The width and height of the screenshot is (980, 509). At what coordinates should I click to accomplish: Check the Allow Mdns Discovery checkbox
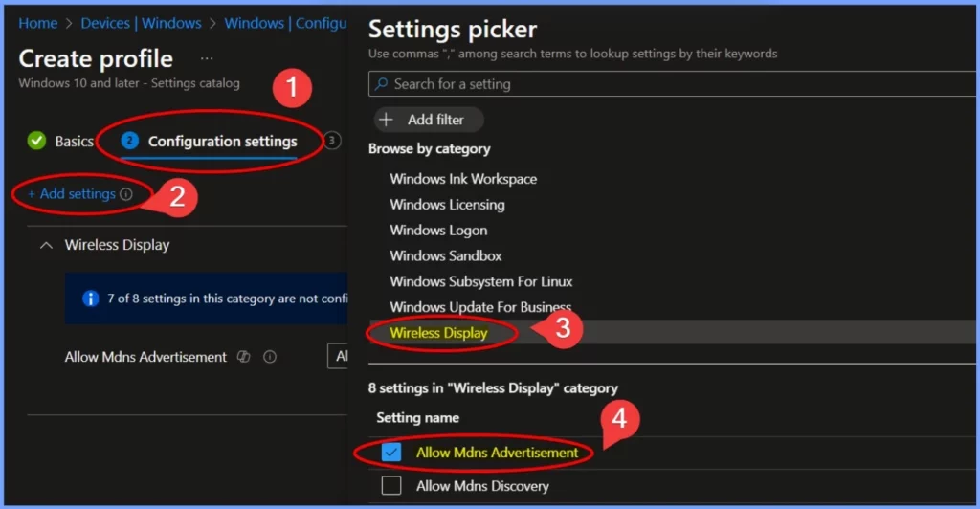391,485
